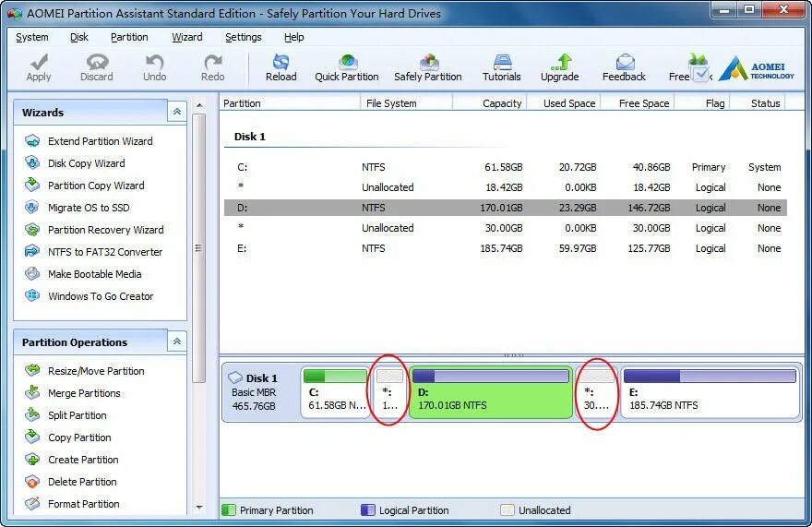Click the Redo arrow icon
Viewport: 812px width, 527px height.
[213, 62]
